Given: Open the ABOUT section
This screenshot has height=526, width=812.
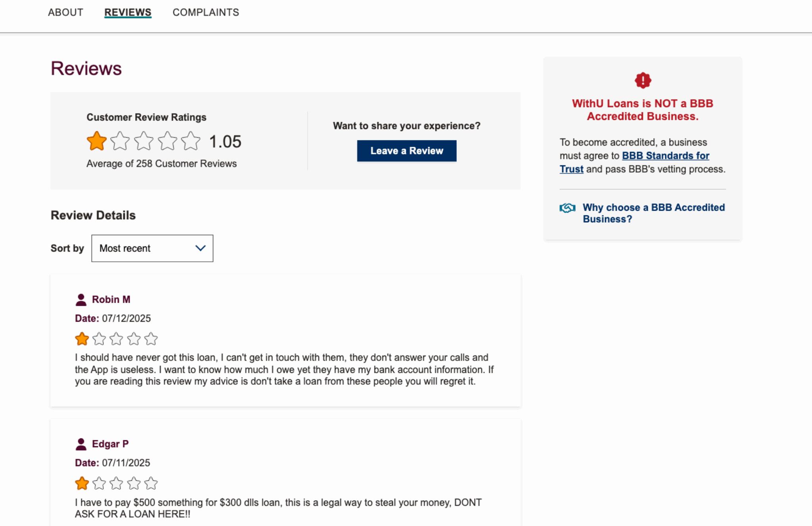Looking at the screenshot, I should coord(65,12).
